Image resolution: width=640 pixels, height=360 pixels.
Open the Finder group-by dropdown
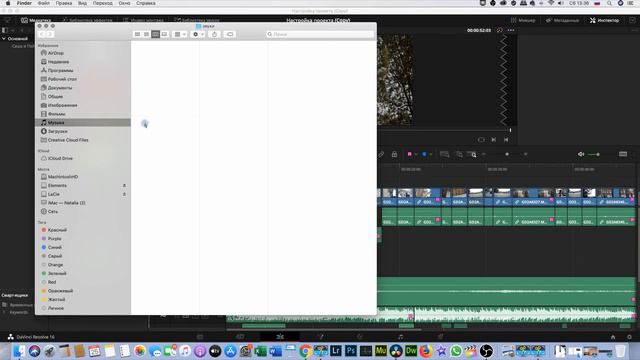[180, 34]
